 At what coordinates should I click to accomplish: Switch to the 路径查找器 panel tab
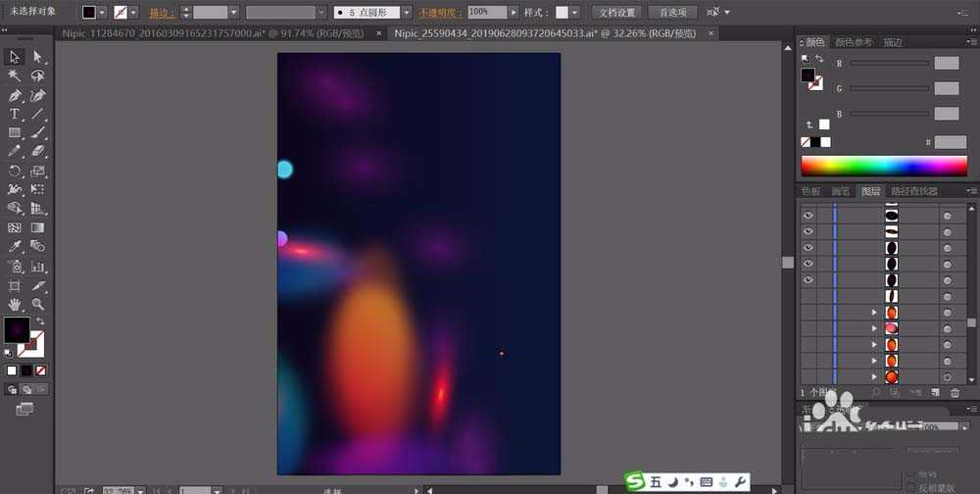913,191
